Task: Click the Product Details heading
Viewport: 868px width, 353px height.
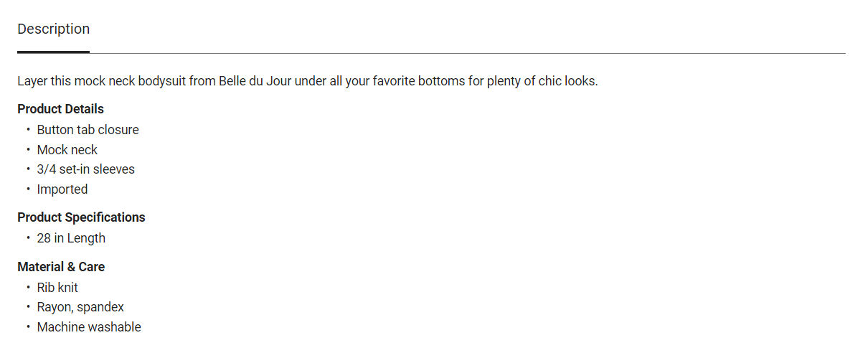Action: tap(61, 109)
